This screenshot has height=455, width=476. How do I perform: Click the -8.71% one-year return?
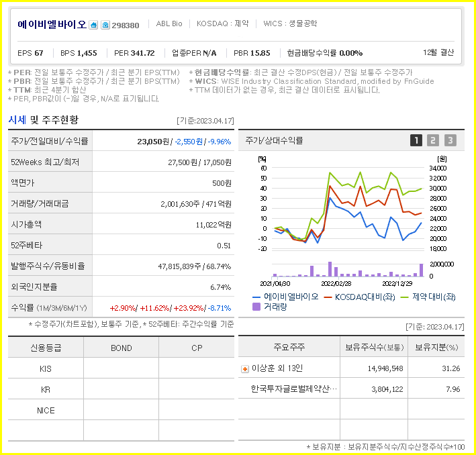tap(220, 308)
